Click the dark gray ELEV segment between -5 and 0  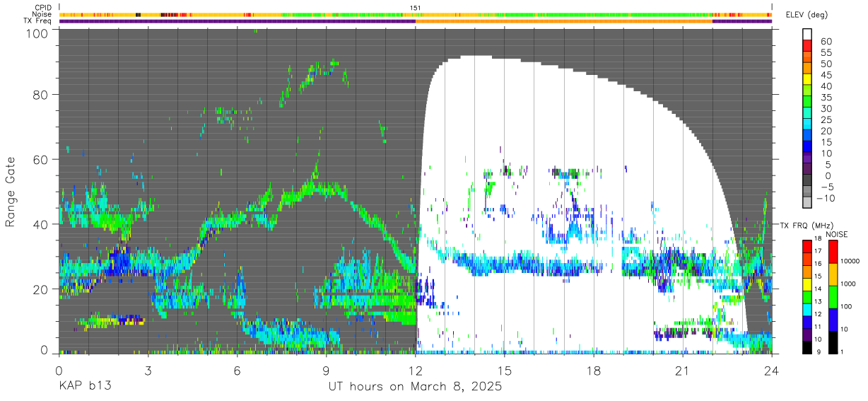[808, 180]
